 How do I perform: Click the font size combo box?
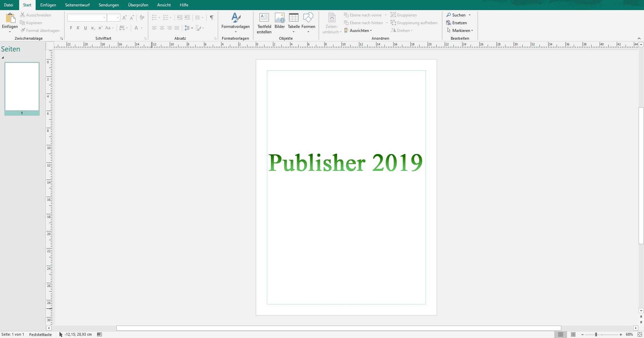(x=113, y=17)
